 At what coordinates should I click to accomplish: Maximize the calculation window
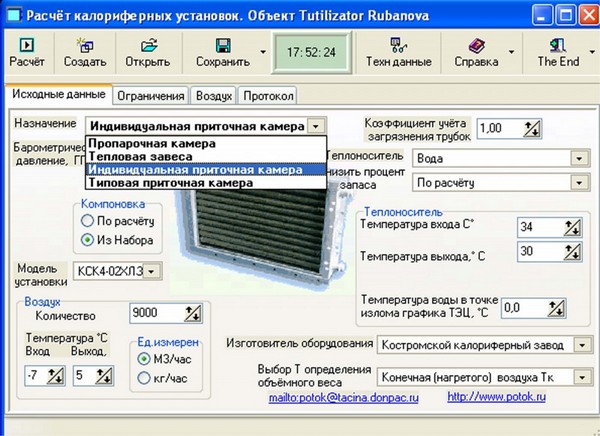click(x=565, y=16)
